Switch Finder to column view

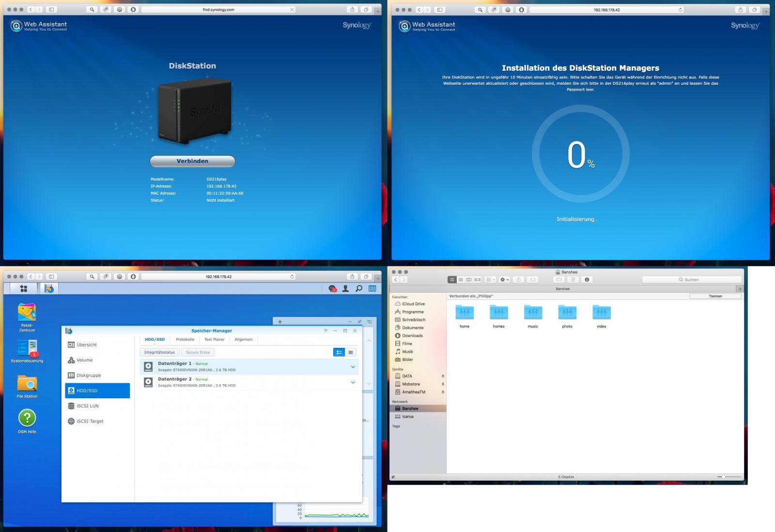click(469, 280)
